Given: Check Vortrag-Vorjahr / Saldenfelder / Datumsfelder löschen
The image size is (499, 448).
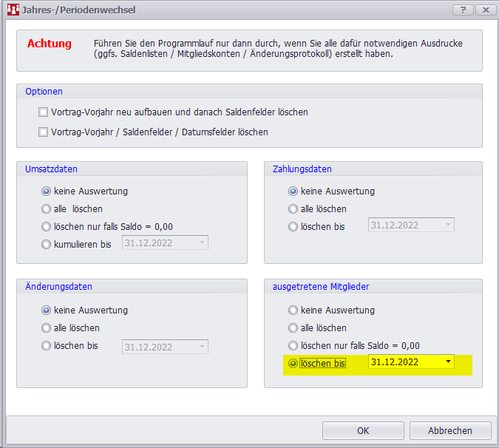Looking at the screenshot, I should pos(43,132).
